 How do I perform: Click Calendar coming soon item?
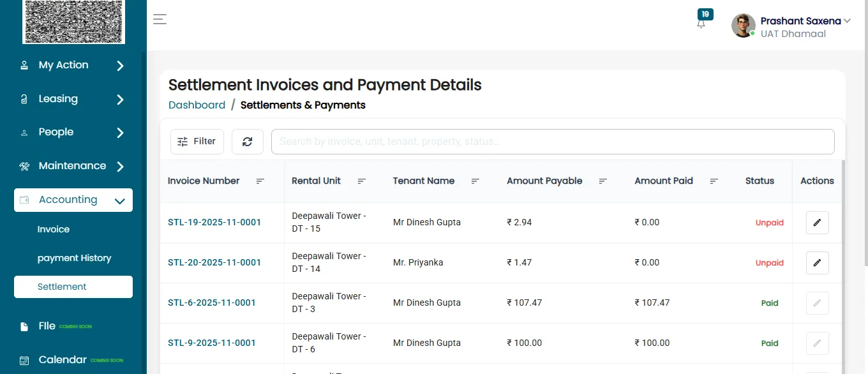click(x=80, y=360)
